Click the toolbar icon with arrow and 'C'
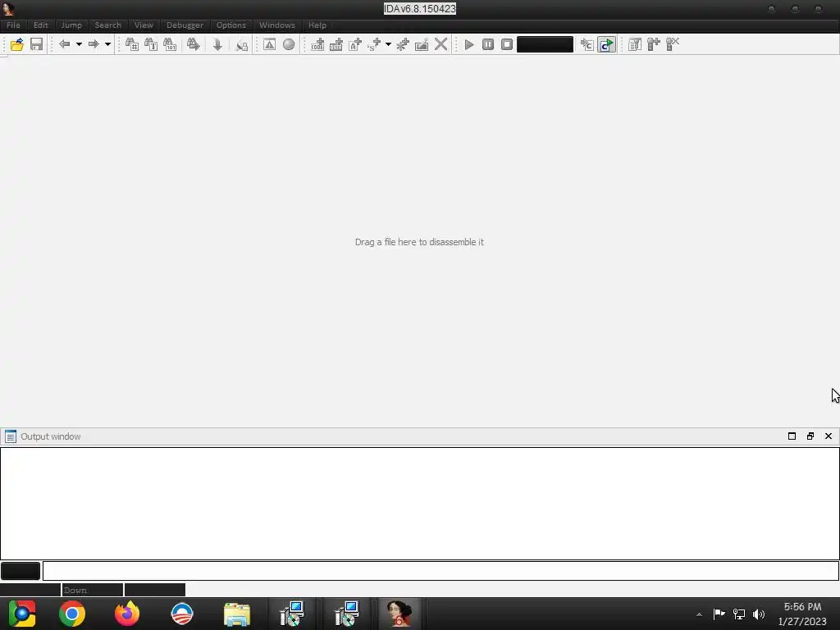The image size is (840, 630). tap(587, 44)
